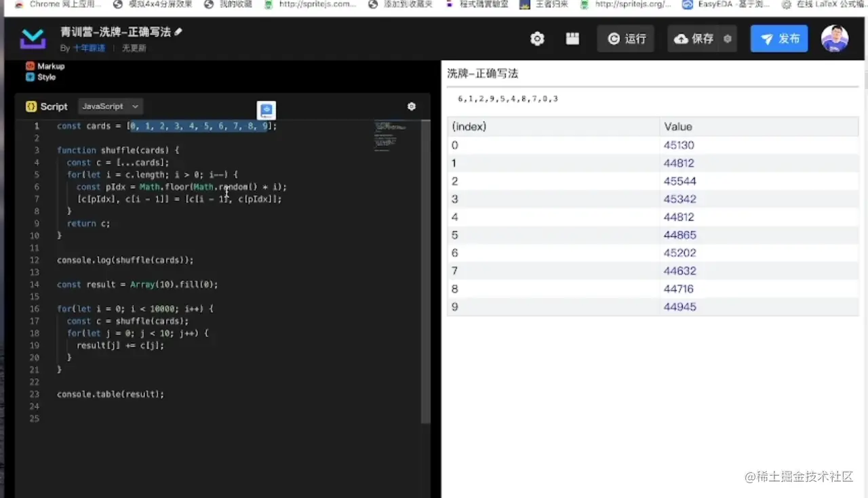
Task: Change the layout using the header layout icon
Action: 573,39
